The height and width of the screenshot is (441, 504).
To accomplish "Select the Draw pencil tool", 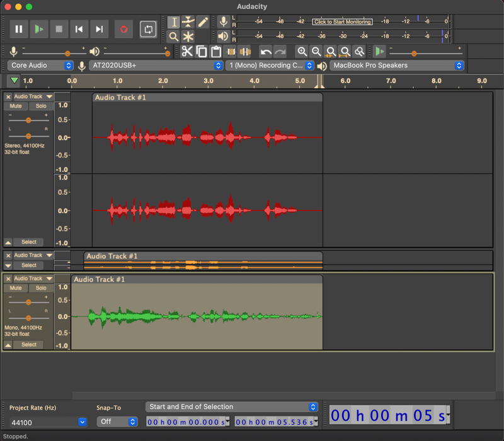I will click(203, 22).
